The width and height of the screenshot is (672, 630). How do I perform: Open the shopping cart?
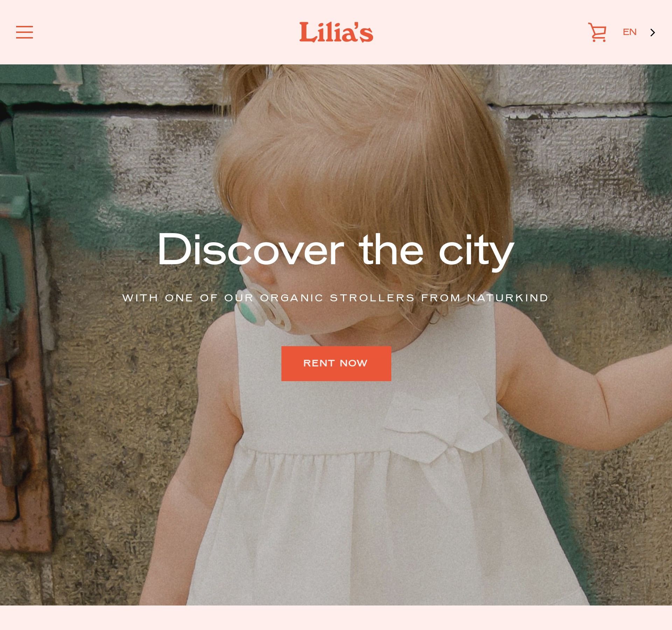coord(597,32)
